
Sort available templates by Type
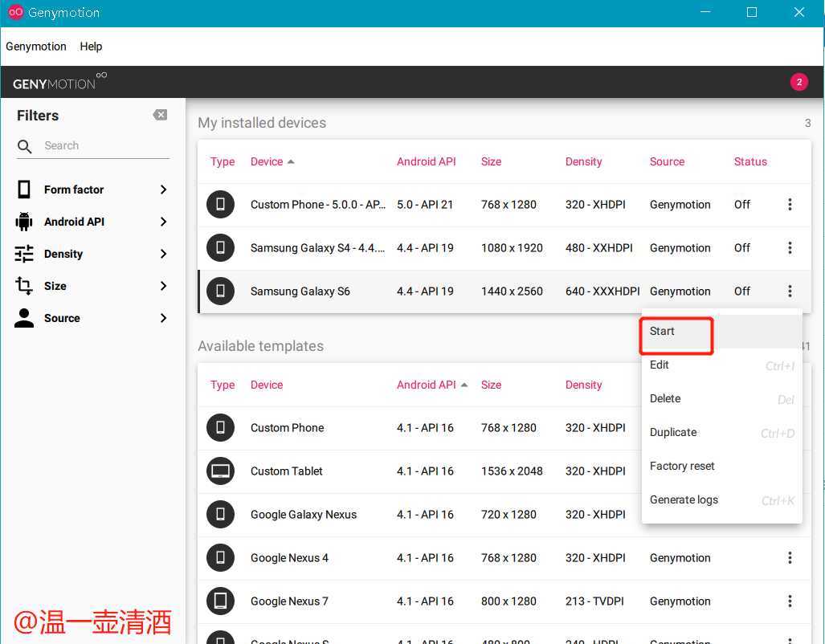pos(223,385)
